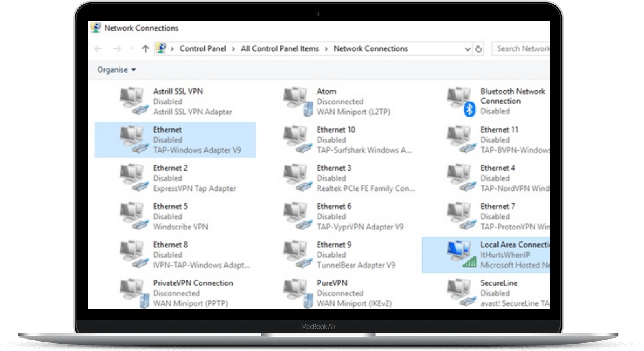Expand the address bar history dropdown
Viewport: 644px width, 351px height.
467,49
